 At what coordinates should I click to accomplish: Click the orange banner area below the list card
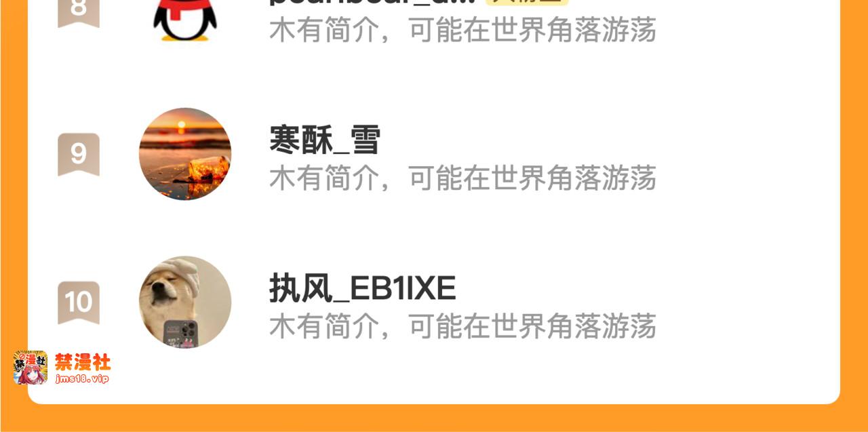(x=434, y=418)
